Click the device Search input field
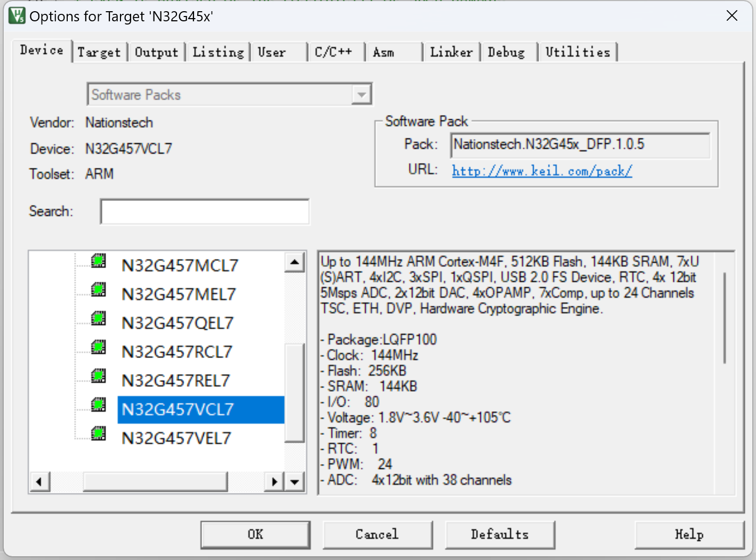Screen dimensions: 756x560 pos(205,212)
